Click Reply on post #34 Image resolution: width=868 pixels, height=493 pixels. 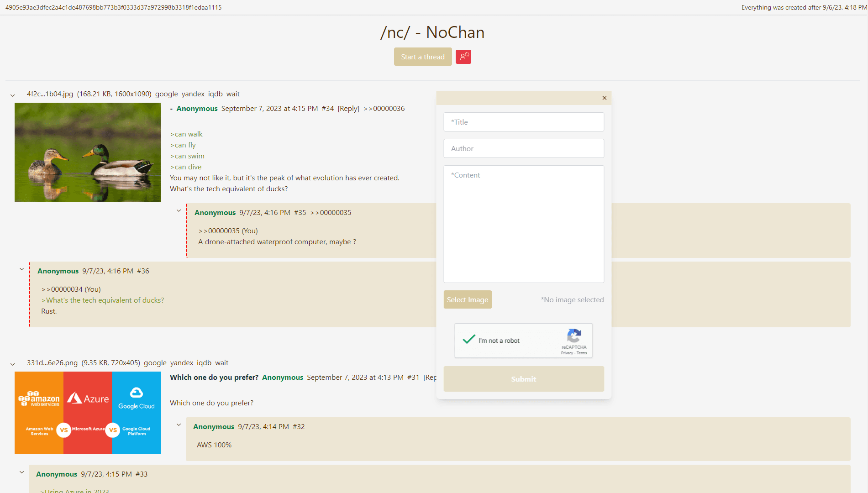point(348,109)
